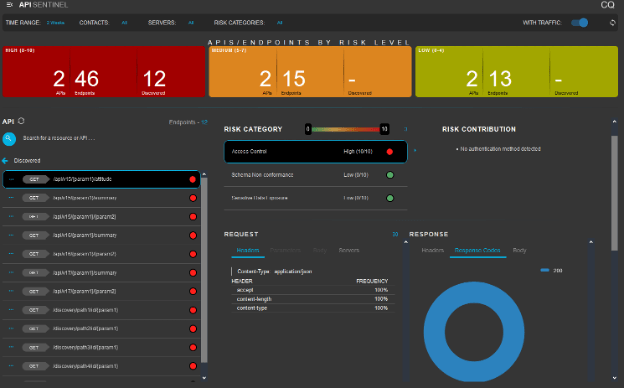Switch to Request Headers tab
Viewport: 624px width, 388px height.
(248, 250)
